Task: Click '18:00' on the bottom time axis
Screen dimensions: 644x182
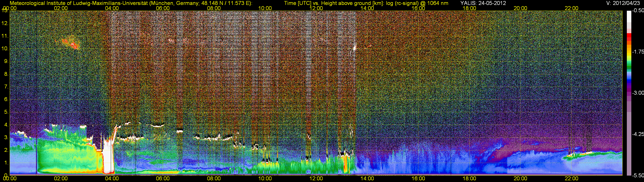Action: (x=469, y=179)
